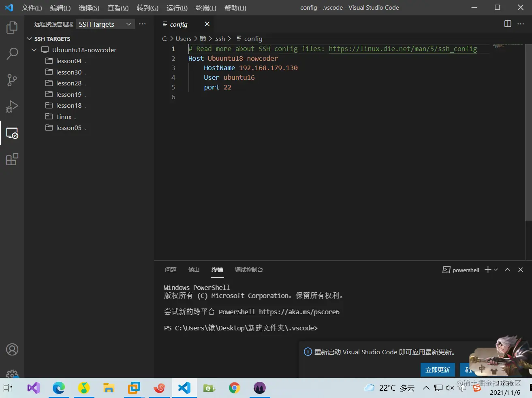Open the 转到(G) menu
532x398 pixels.
click(x=147, y=8)
